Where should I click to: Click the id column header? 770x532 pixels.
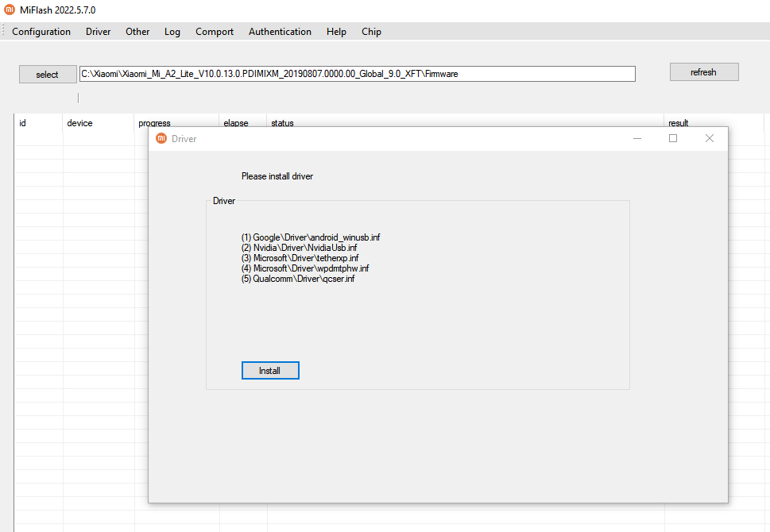point(23,123)
